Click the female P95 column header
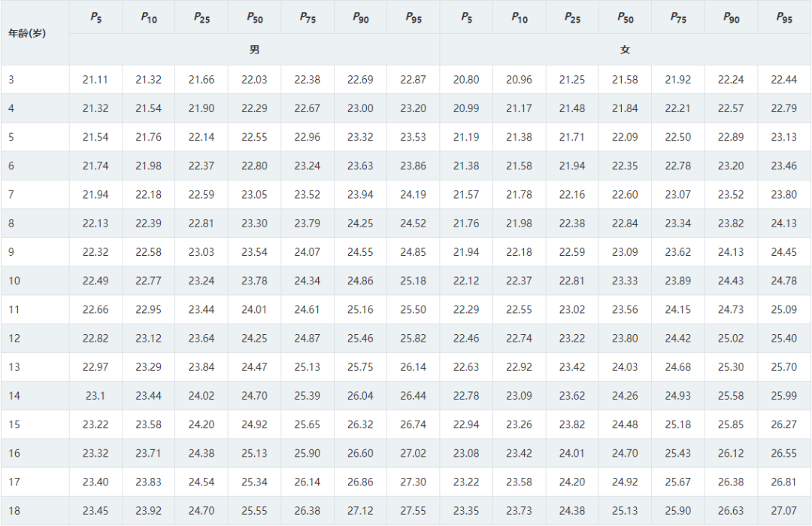This screenshot has width=812, height=526. click(x=784, y=17)
